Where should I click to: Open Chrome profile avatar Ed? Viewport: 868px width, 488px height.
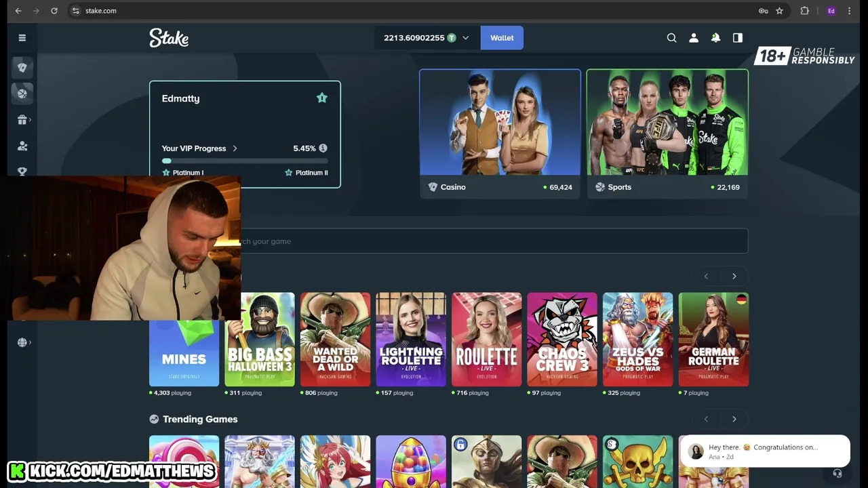(831, 11)
